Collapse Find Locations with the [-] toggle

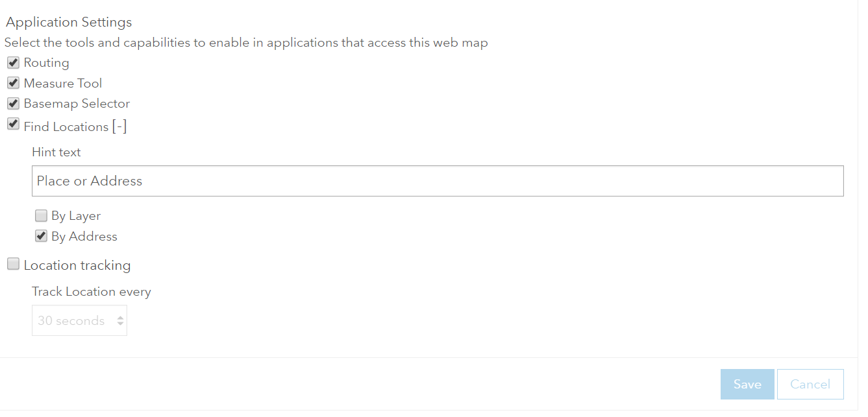(x=119, y=126)
